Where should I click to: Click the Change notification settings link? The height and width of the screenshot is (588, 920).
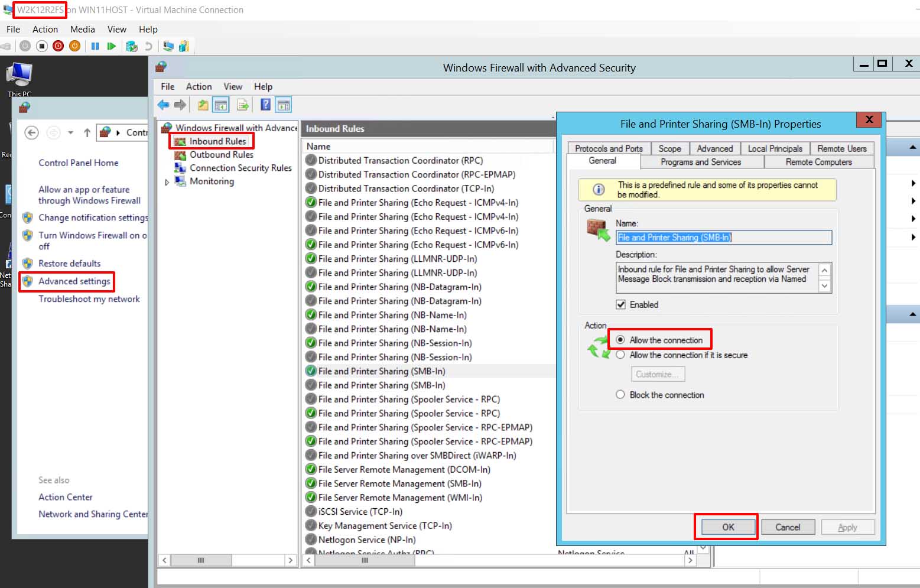coord(93,217)
